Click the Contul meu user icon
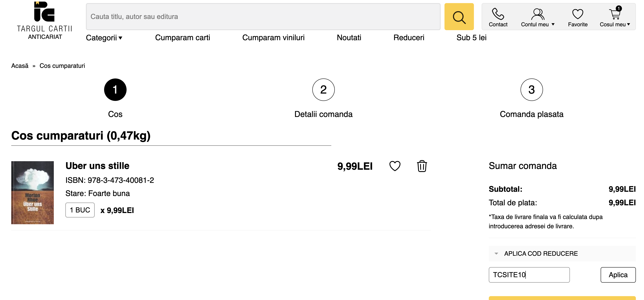This screenshot has width=644, height=300. click(538, 14)
